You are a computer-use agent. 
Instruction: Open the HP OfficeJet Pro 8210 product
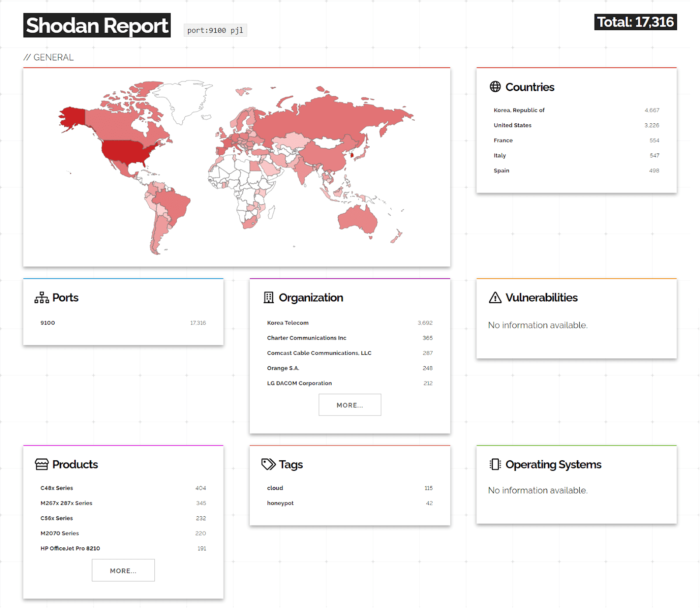click(x=70, y=548)
